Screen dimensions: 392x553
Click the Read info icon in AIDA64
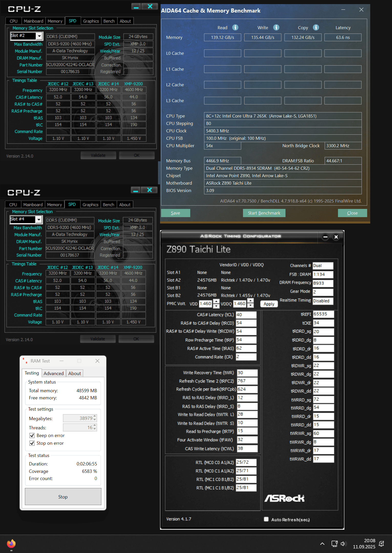[235, 27]
